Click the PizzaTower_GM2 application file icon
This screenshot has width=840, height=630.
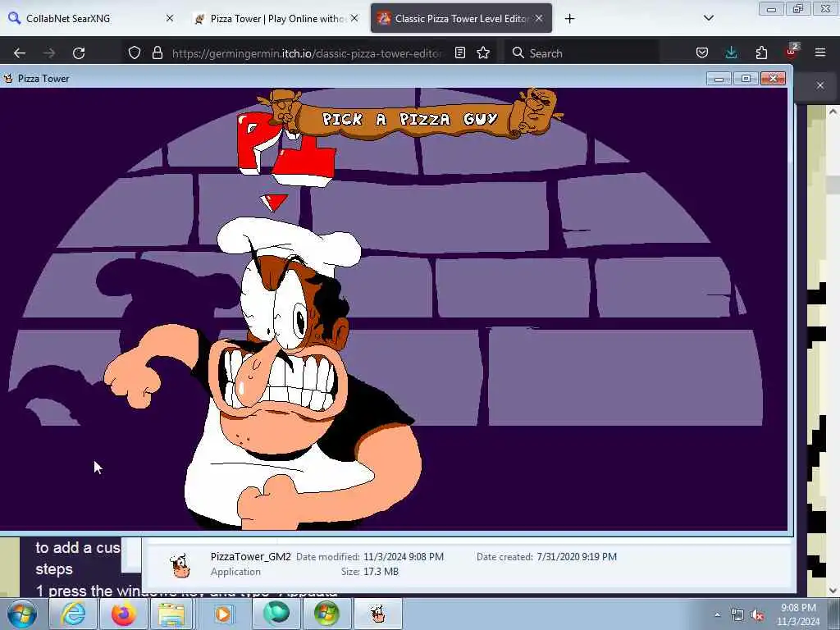[x=180, y=565]
